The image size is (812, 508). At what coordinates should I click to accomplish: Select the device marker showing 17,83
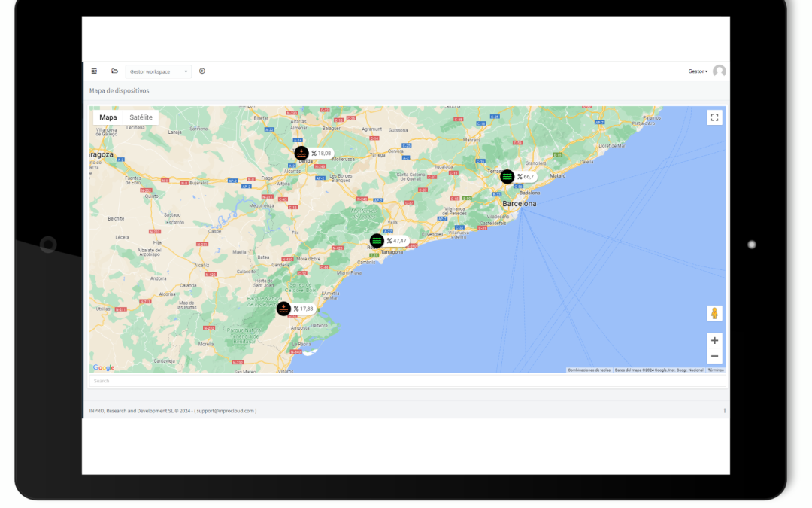[283, 309]
